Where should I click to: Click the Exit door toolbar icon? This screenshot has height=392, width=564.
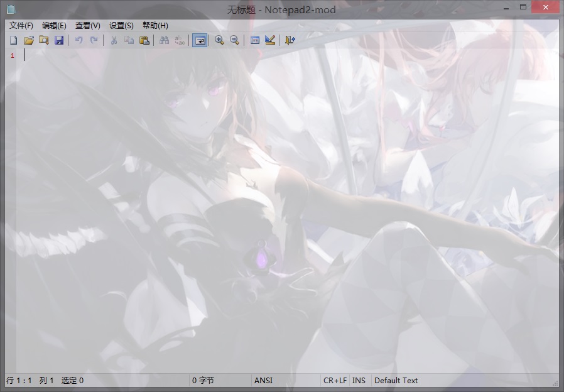[290, 40]
